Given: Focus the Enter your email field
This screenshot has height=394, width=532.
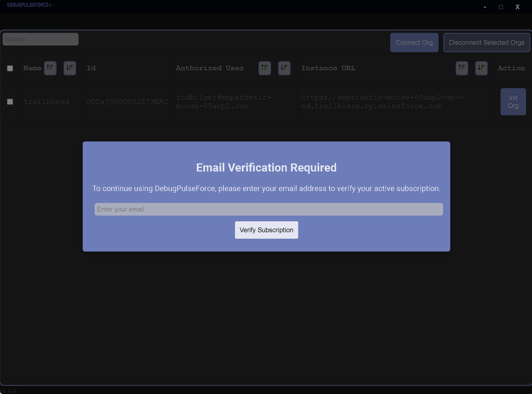Looking at the screenshot, I should pyautogui.click(x=269, y=209).
